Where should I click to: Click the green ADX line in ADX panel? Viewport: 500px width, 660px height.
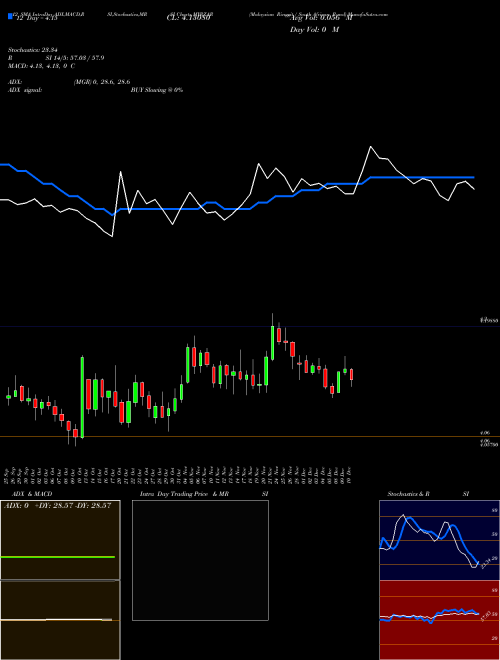(x=58, y=557)
